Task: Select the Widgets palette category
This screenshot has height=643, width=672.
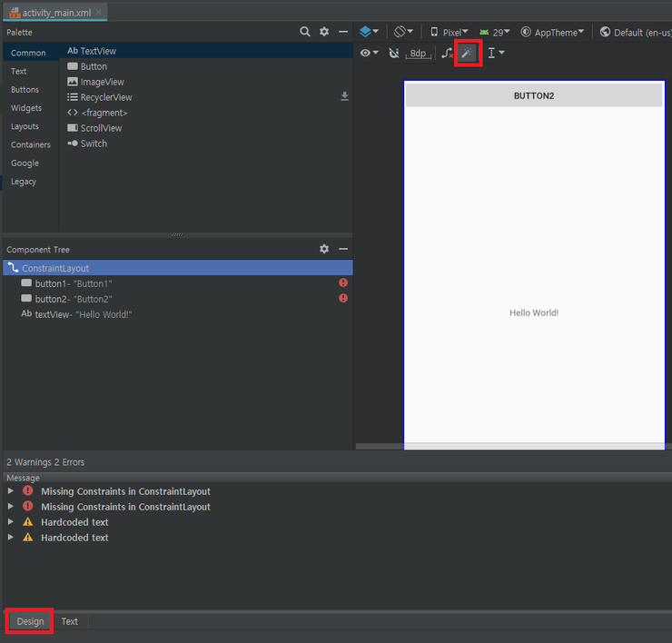Action: tap(26, 108)
